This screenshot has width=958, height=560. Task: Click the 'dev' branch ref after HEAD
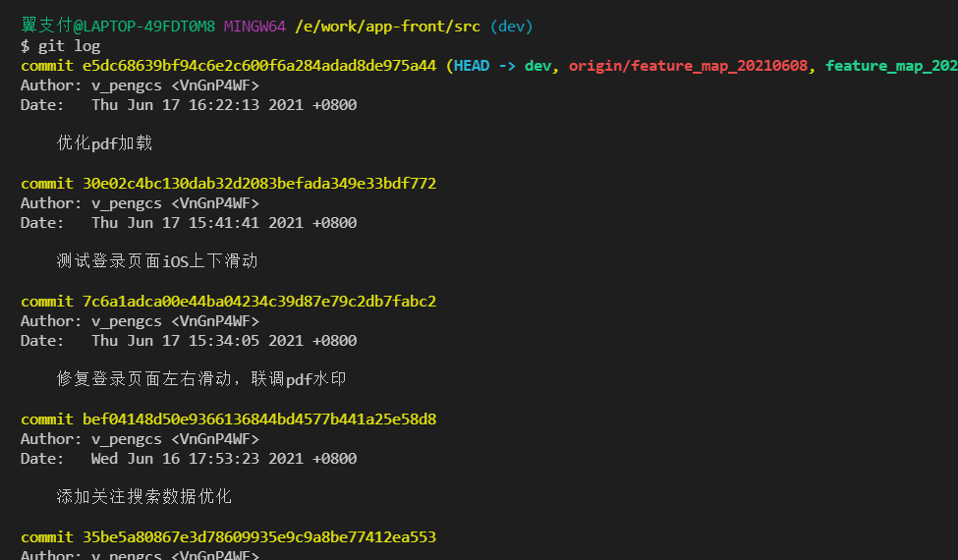[537, 66]
